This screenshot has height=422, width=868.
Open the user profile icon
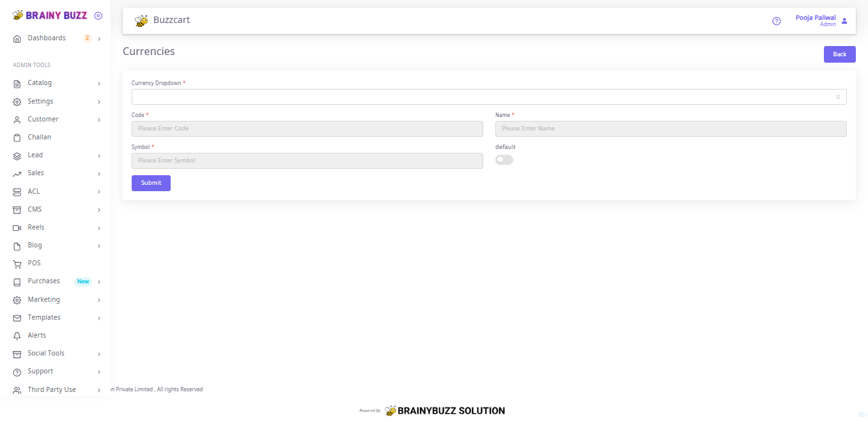coord(844,21)
